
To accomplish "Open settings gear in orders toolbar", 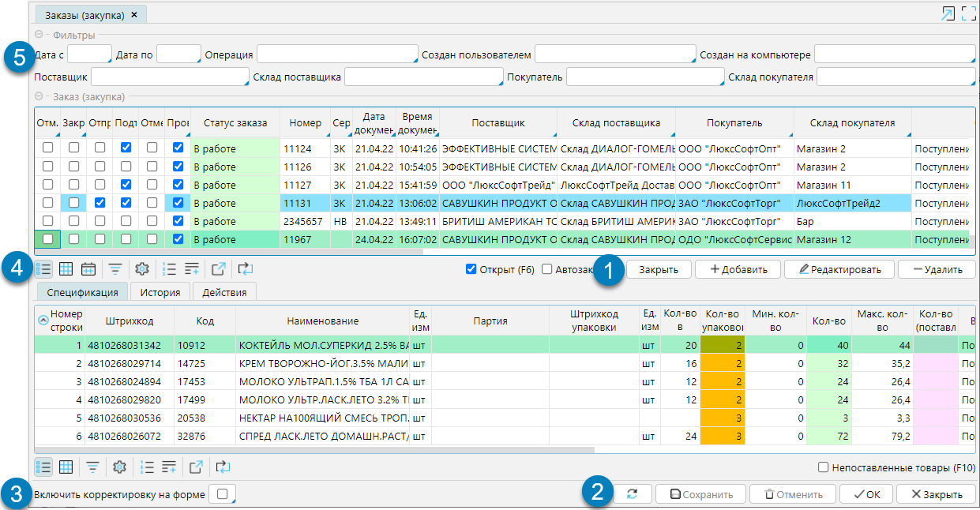I will click(142, 269).
